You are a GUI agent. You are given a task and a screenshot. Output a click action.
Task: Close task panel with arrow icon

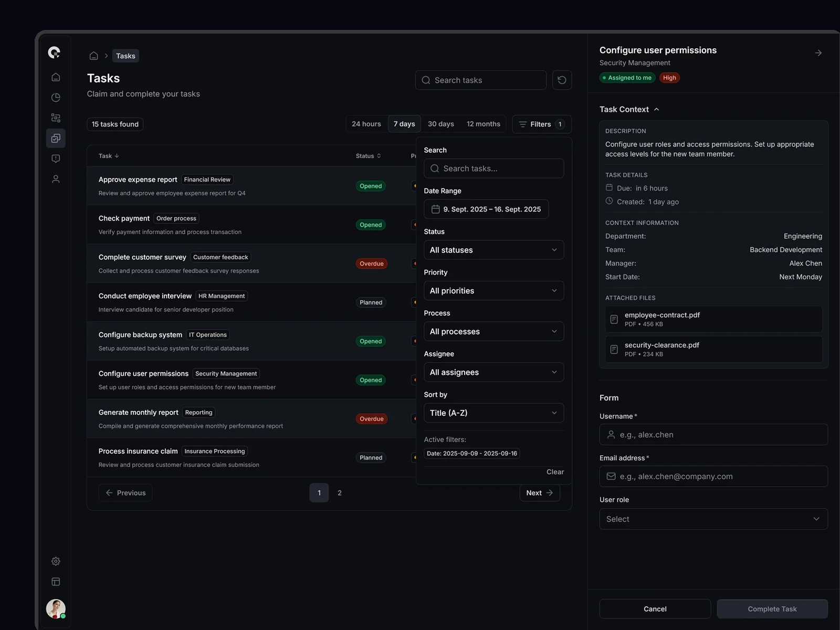(x=818, y=53)
